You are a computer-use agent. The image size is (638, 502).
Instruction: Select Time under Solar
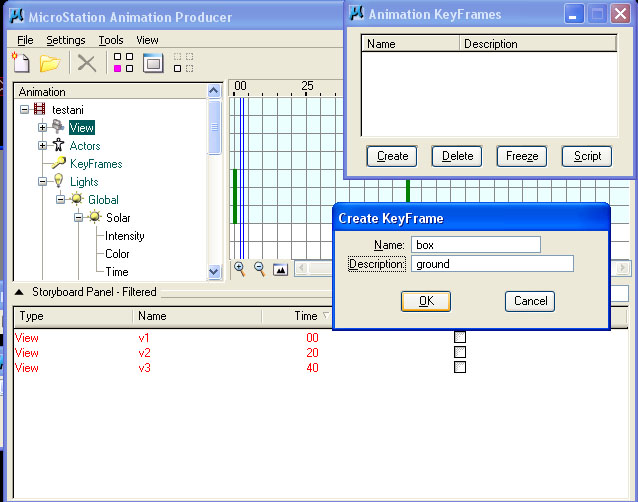click(x=117, y=271)
